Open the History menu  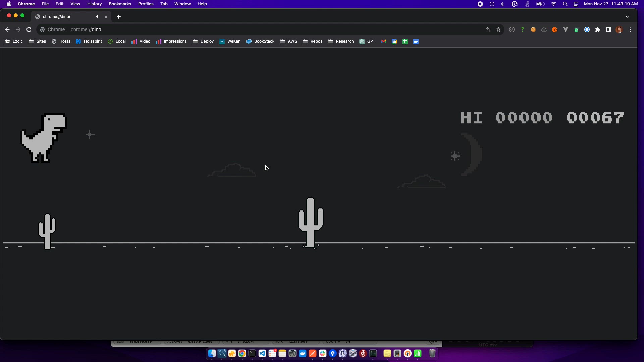94,4
